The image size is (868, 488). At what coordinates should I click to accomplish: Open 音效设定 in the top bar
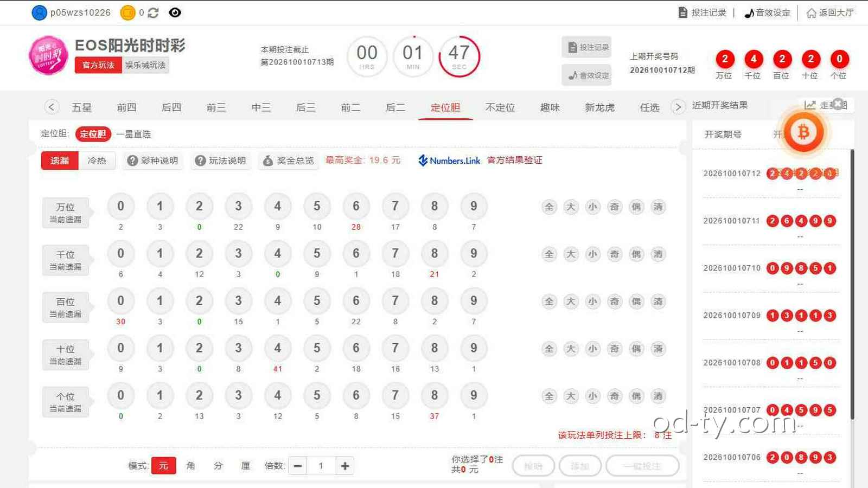768,12
